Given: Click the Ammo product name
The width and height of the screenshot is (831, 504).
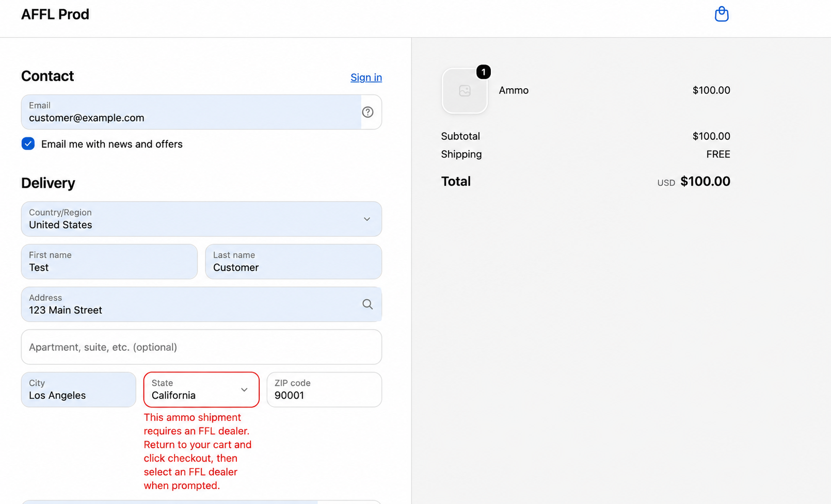Looking at the screenshot, I should click(514, 90).
